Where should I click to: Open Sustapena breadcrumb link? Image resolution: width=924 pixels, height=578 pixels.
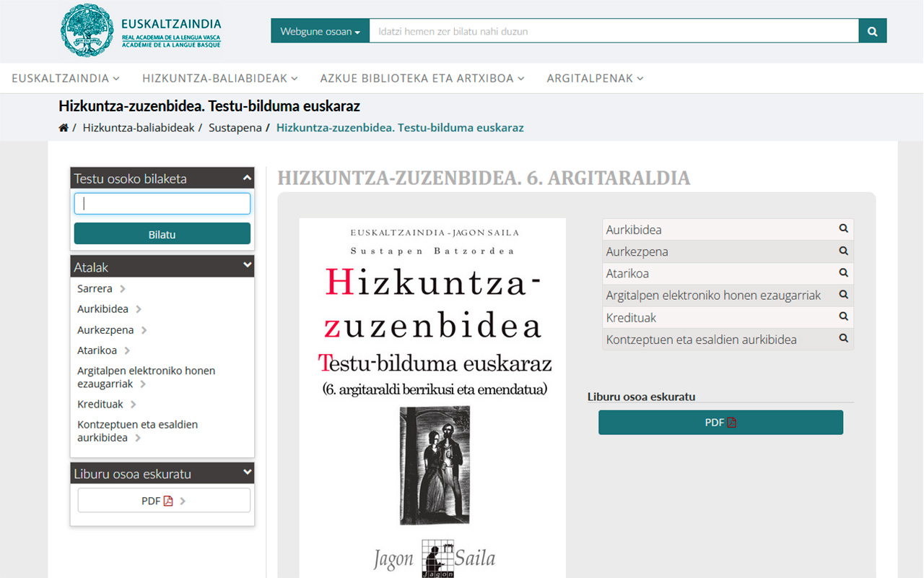(235, 128)
